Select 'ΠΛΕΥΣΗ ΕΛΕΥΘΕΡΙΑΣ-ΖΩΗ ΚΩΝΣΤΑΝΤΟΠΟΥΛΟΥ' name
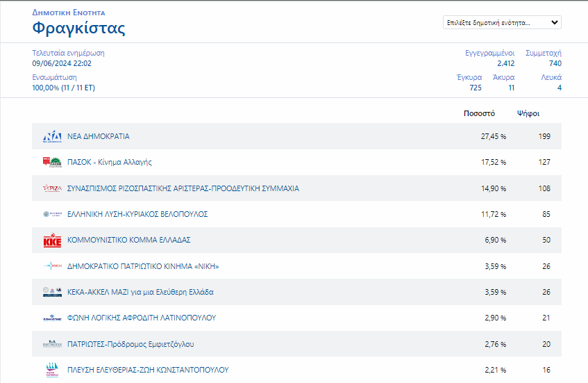588x383 pixels. pyautogui.click(x=148, y=370)
